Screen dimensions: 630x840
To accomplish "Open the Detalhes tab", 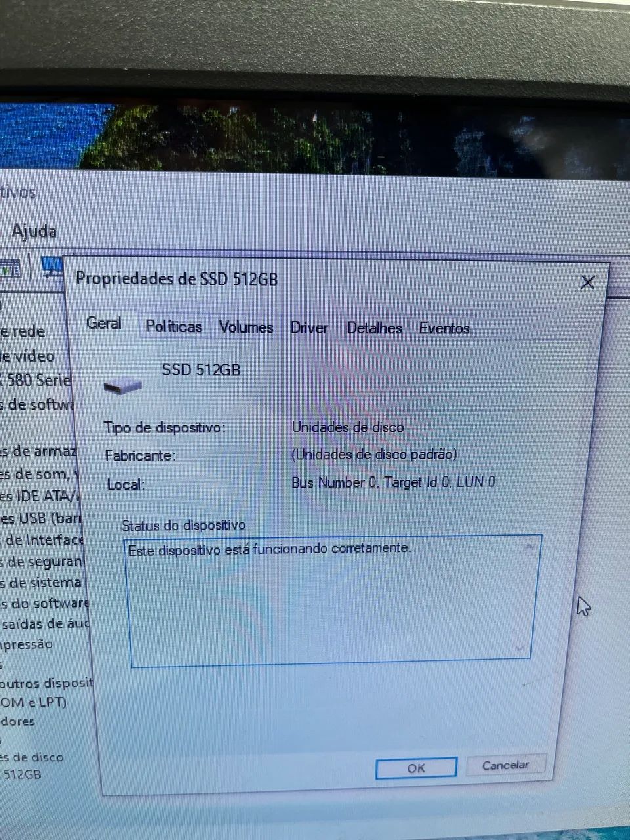I will point(374,328).
